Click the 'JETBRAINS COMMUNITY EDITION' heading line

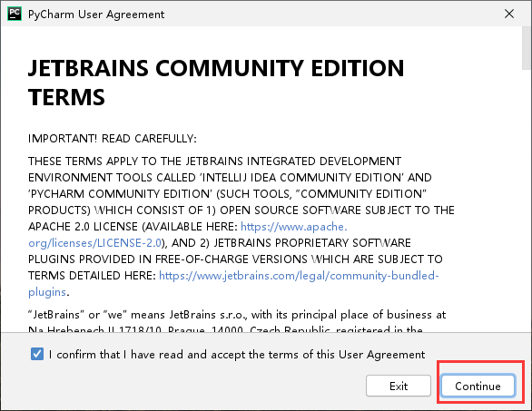pos(216,68)
